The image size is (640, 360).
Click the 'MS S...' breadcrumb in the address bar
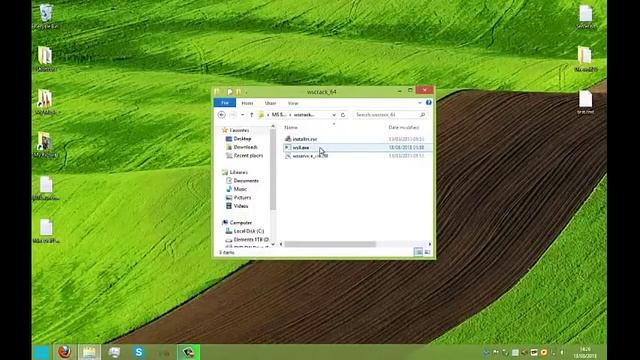(279, 115)
